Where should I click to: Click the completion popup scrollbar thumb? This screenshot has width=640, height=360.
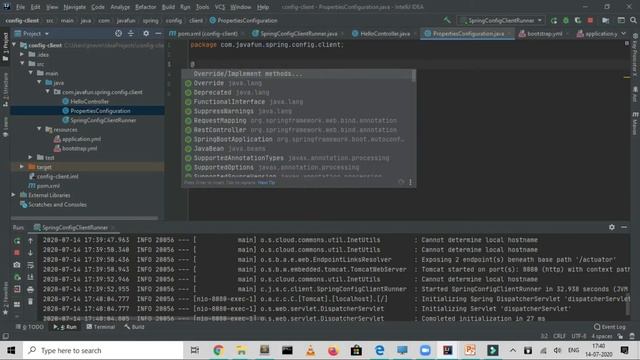pos(414,76)
